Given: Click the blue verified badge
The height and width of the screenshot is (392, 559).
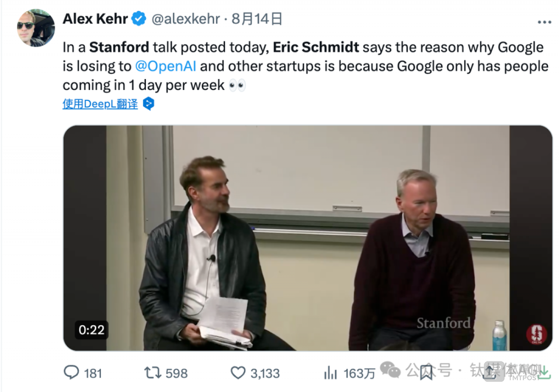Looking at the screenshot, I should 139,19.
